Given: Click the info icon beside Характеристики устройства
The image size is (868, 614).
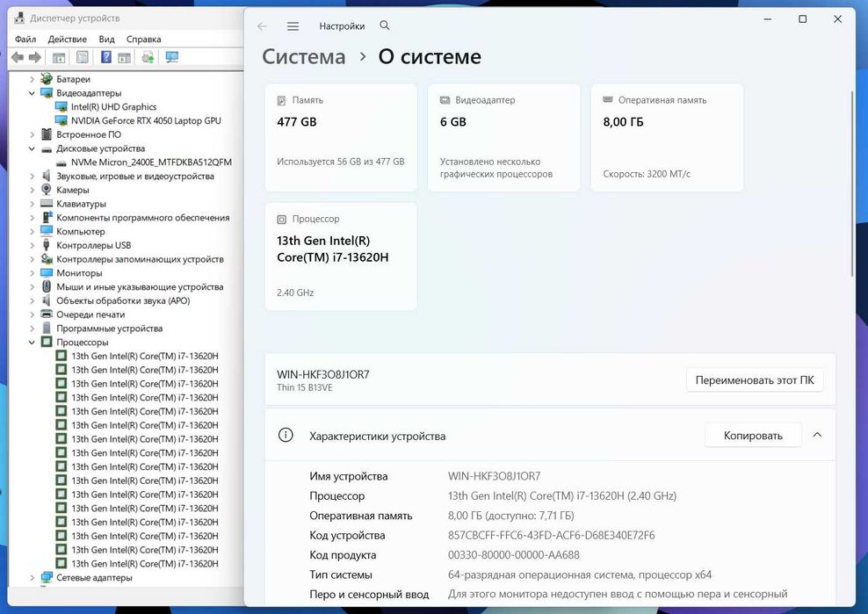Looking at the screenshot, I should [286, 435].
